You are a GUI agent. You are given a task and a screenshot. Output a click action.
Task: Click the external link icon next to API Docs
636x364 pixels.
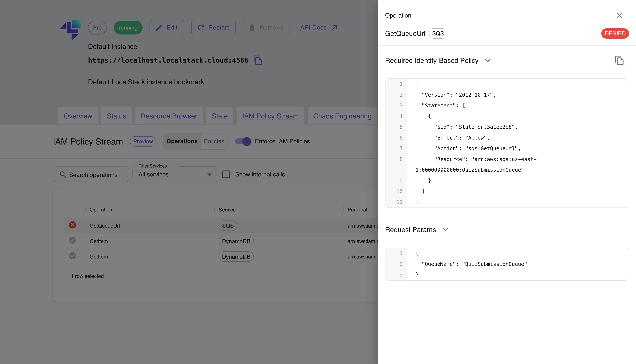335,27
